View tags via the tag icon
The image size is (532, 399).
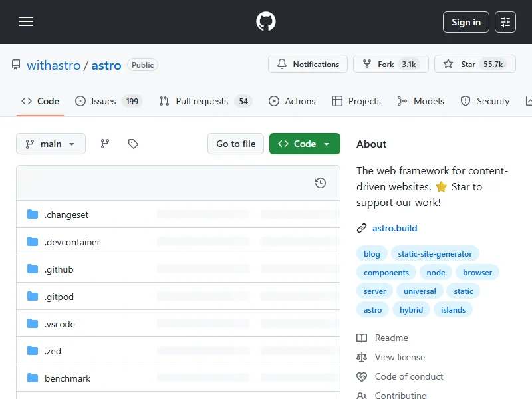coord(133,144)
